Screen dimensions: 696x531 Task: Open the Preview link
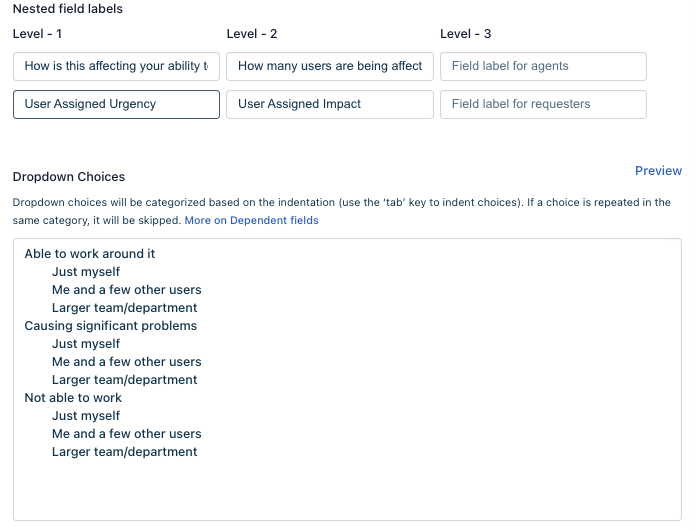(658, 171)
